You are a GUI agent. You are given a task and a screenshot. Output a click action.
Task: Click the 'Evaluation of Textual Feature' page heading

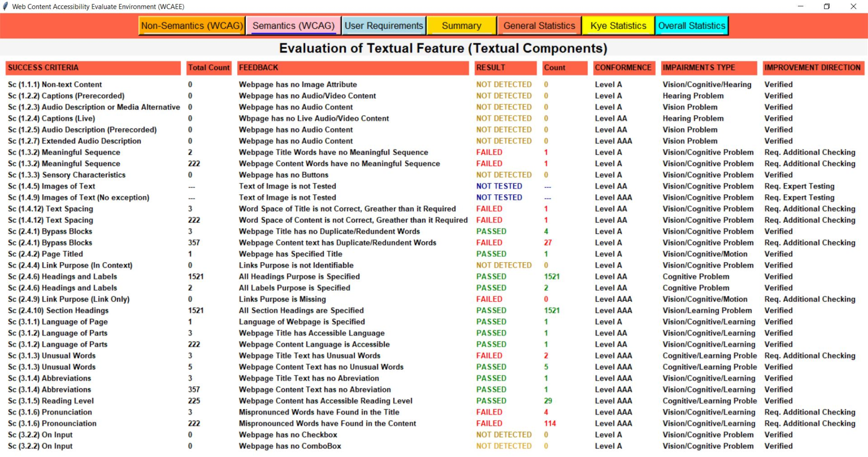pos(443,48)
